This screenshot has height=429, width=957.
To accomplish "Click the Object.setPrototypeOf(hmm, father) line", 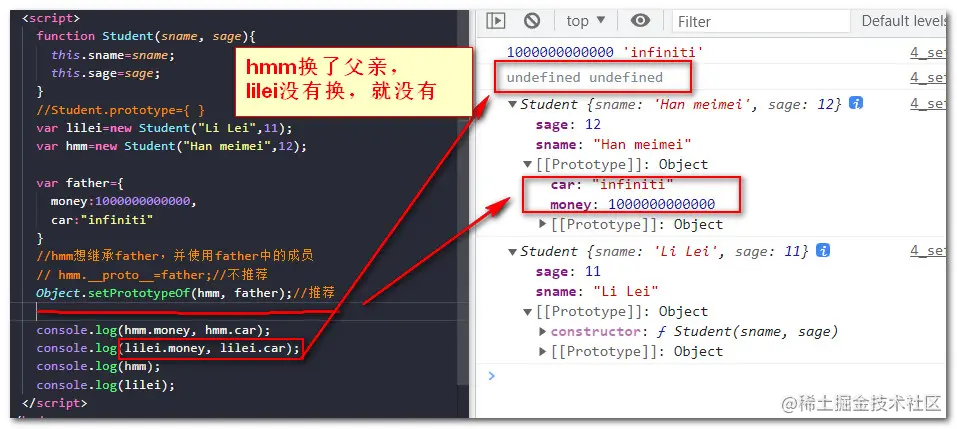I will pyautogui.click(x=186, y=293).
